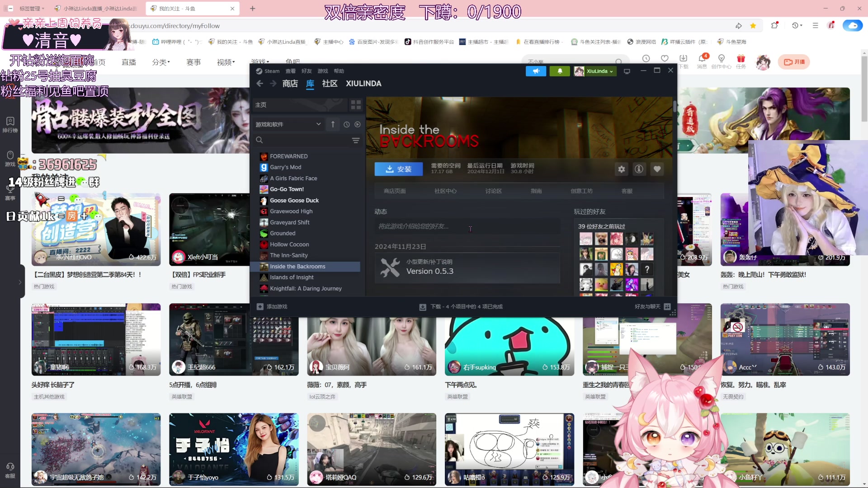Click the Douyu follow heart icon
The image size is (868, 488).
[665, 59]
